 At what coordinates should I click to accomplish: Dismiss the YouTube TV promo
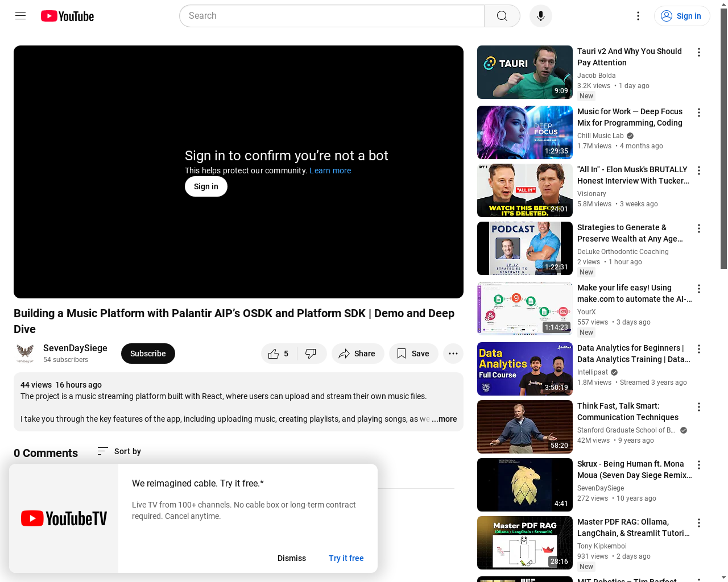(292, 558)
